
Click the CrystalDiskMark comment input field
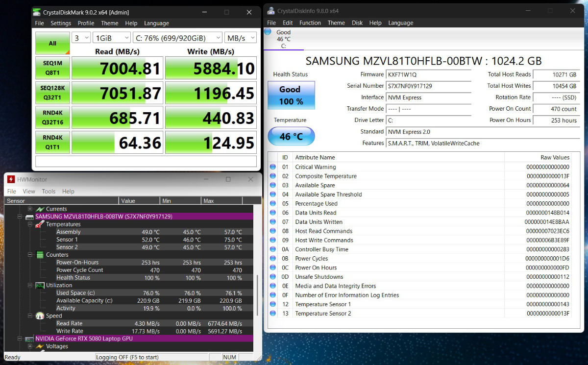[x=146, y=161]
